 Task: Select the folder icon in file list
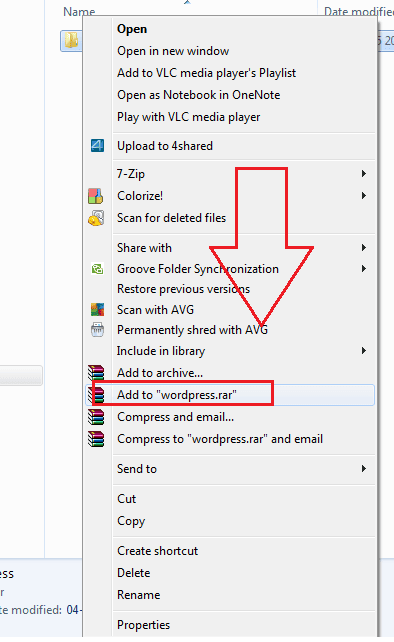[71, 41]
